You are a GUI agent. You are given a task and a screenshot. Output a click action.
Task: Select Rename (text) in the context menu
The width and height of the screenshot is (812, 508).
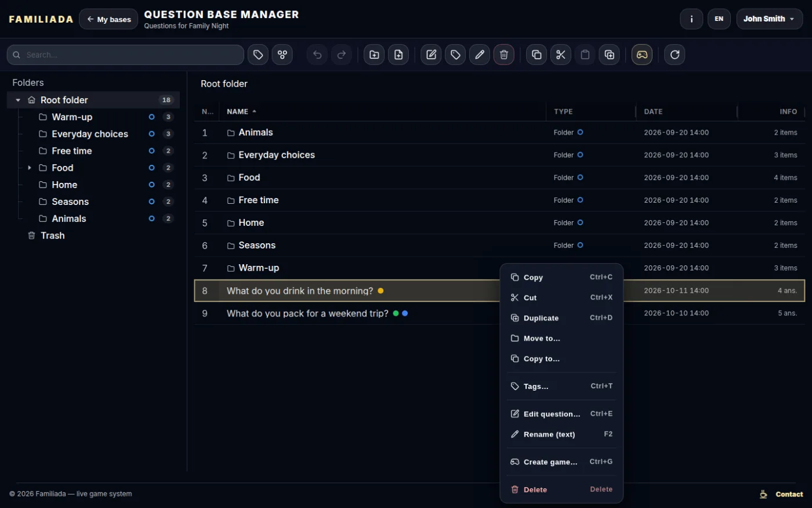[x=561, y=434]
